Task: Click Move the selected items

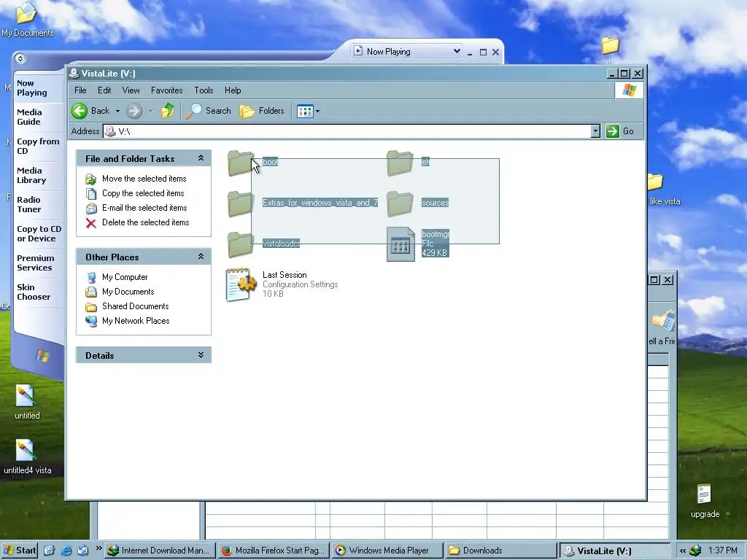Action: [144, 179]
